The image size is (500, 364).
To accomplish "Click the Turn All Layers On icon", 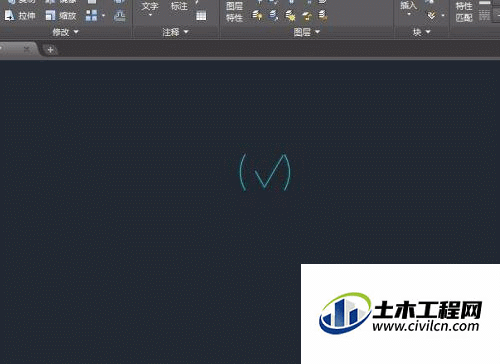I will tap(257, 15).
